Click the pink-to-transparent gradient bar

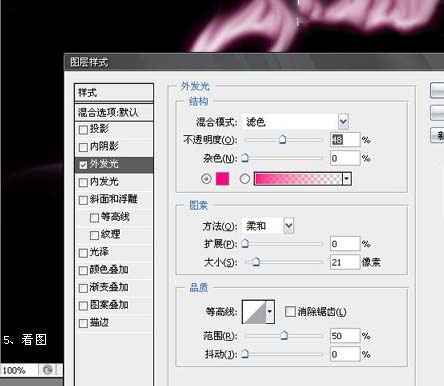(298, 179)
